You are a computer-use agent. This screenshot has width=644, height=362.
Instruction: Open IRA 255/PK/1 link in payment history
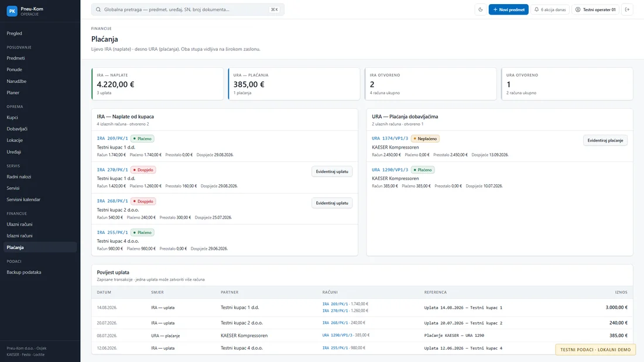coord(335,348)
